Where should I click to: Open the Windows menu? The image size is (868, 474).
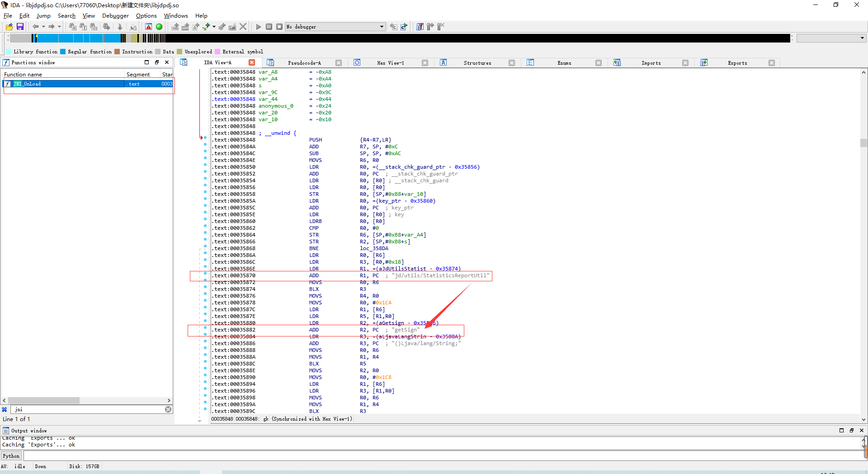click(x=176, y=15)
